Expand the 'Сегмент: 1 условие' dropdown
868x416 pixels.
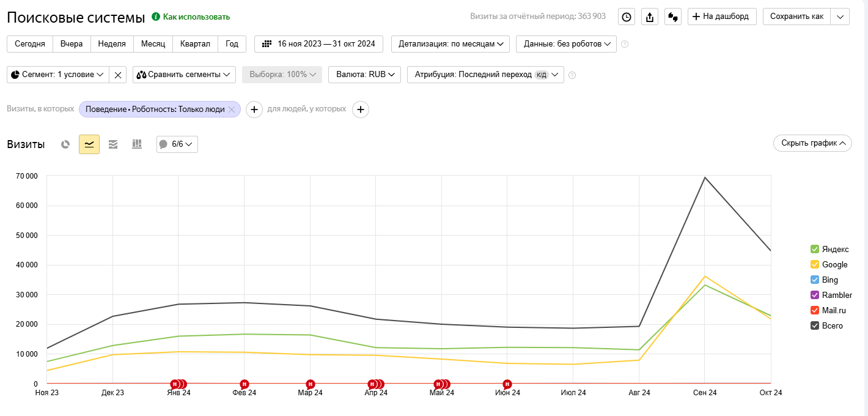coord(58,75)
